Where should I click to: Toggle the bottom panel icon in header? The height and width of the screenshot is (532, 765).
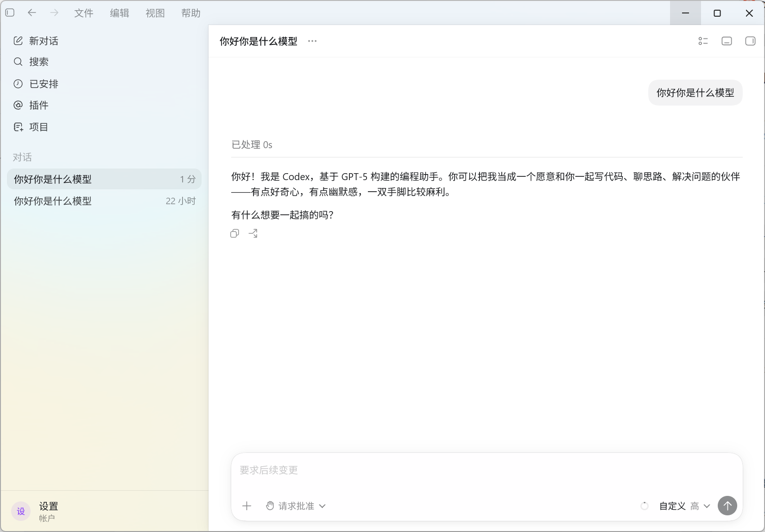727,41
